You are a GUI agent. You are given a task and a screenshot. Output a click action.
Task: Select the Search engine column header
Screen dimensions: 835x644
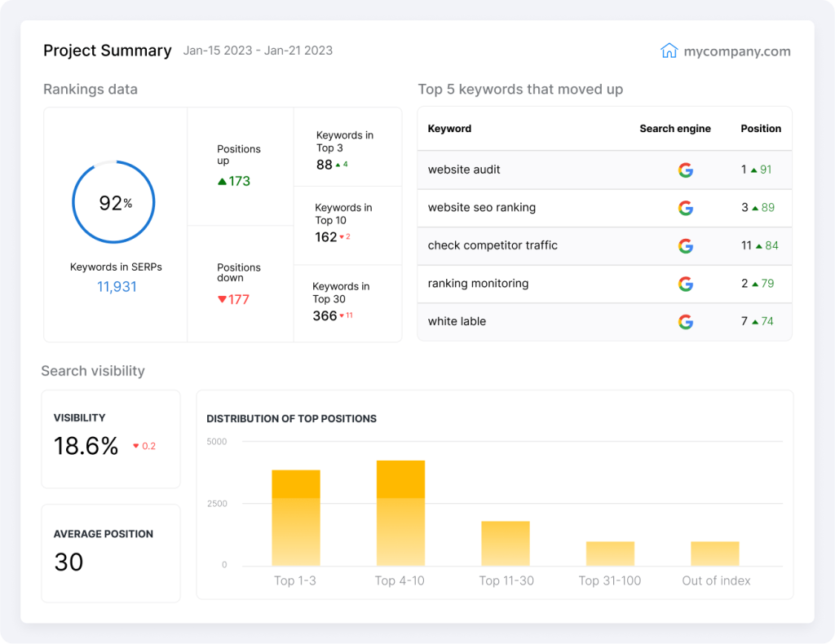675,128
